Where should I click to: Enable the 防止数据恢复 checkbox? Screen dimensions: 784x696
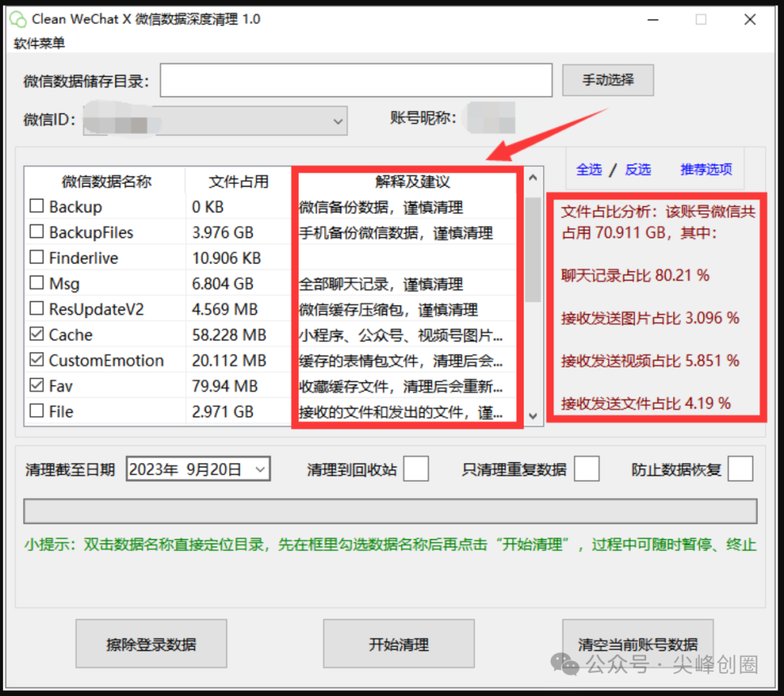tap(740, 469)
